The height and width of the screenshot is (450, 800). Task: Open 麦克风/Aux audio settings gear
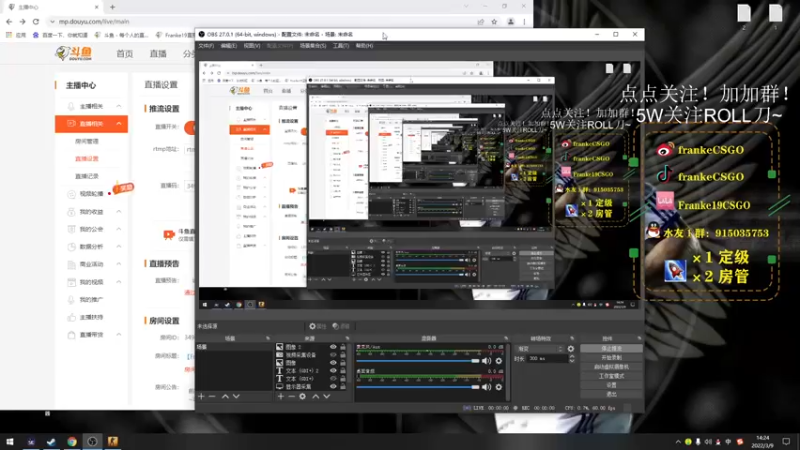click(x=499, y=361)
